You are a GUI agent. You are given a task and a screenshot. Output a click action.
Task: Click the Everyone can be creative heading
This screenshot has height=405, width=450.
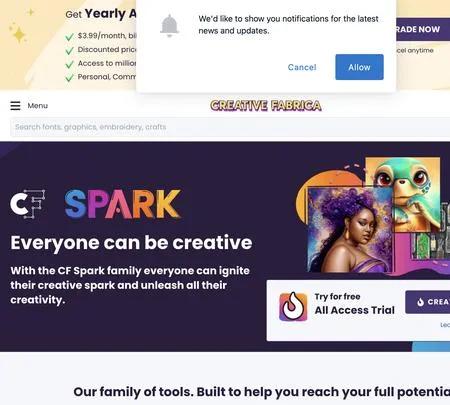[131, 243]
